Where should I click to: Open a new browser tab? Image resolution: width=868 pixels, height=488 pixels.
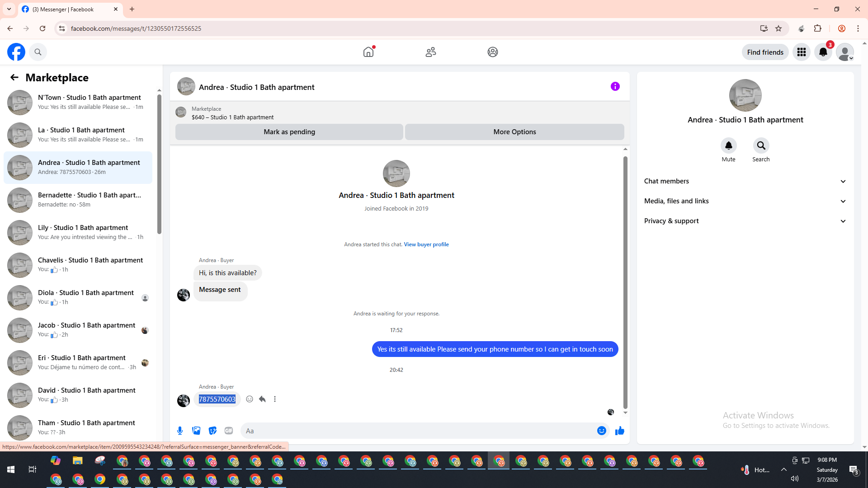[132, 9]
